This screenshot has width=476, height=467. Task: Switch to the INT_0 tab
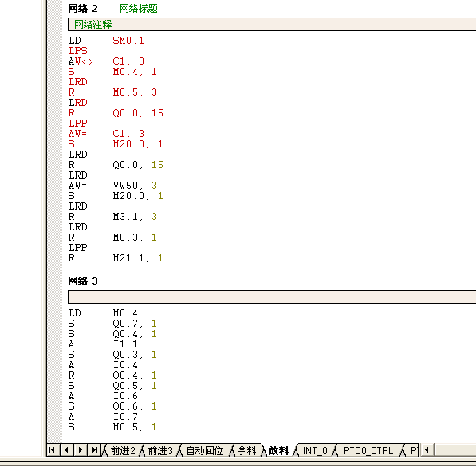pos(315,451)
